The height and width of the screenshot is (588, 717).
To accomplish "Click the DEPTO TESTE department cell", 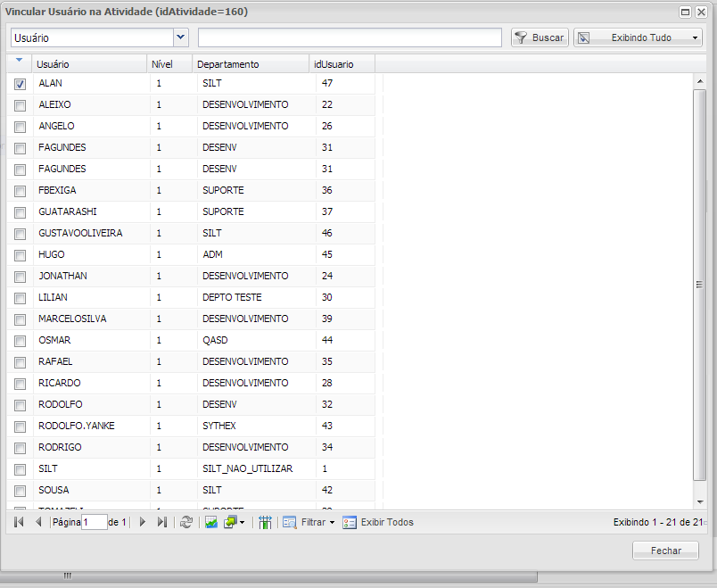I will coord(232,297).
